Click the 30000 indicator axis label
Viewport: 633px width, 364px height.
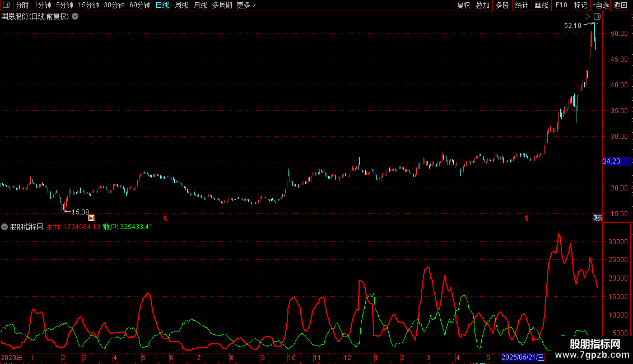tap(618, 242)
